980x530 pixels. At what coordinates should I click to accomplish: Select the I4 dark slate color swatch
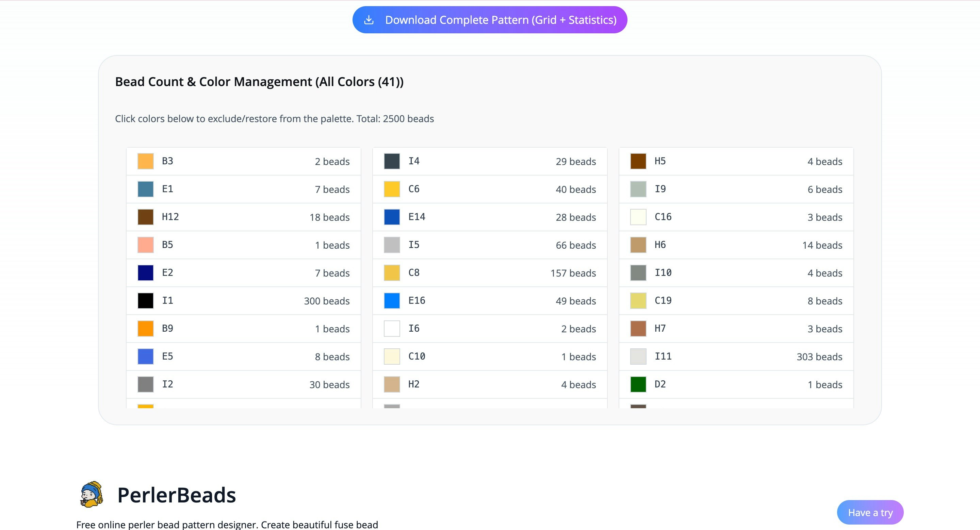391,161
